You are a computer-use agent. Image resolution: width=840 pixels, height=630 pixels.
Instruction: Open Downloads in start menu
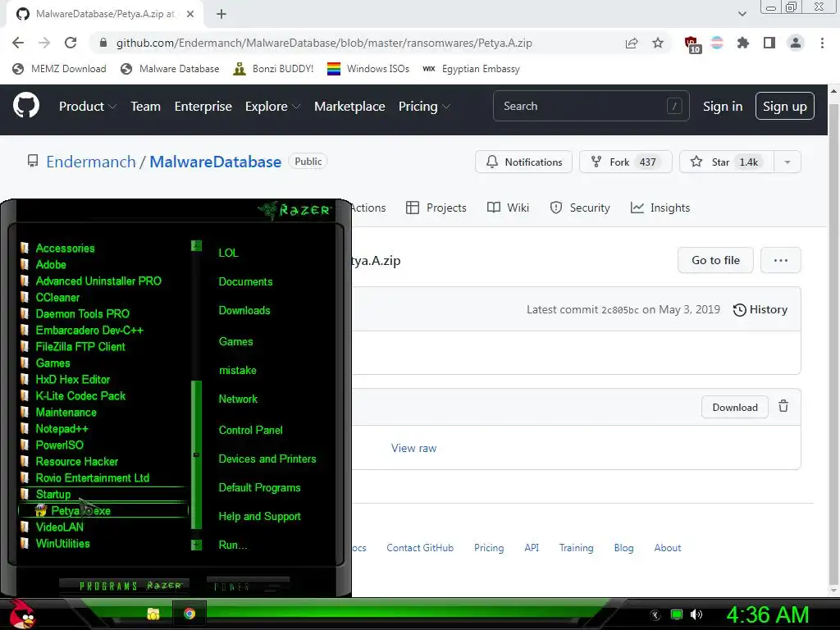(x=244, y=310)
